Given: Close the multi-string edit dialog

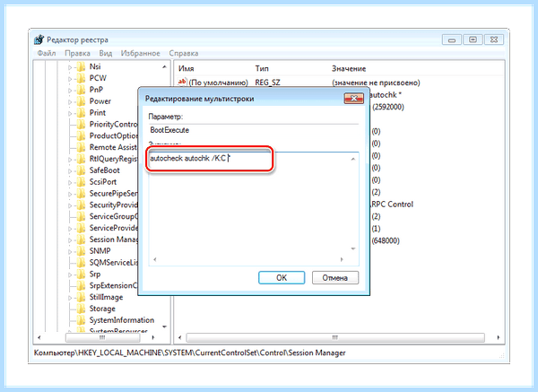Looking at the screenshot, I should 354,99.
